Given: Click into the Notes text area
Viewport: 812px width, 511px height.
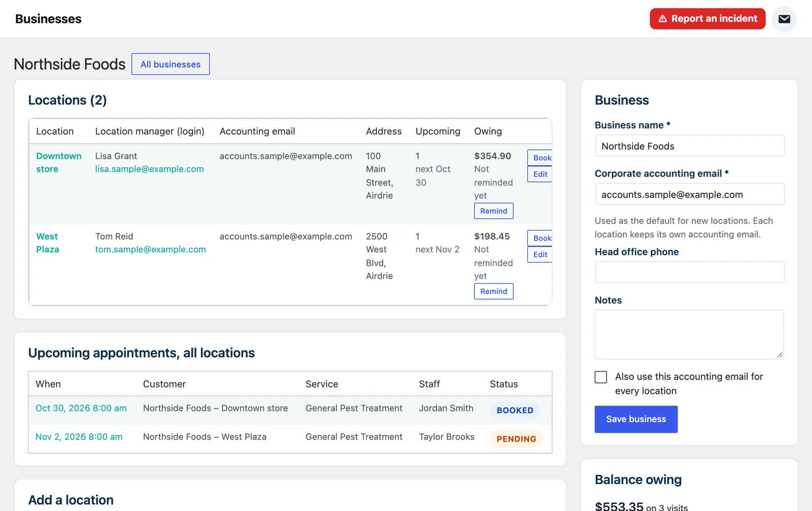Looking at the screenshot, I should [689, 334].
